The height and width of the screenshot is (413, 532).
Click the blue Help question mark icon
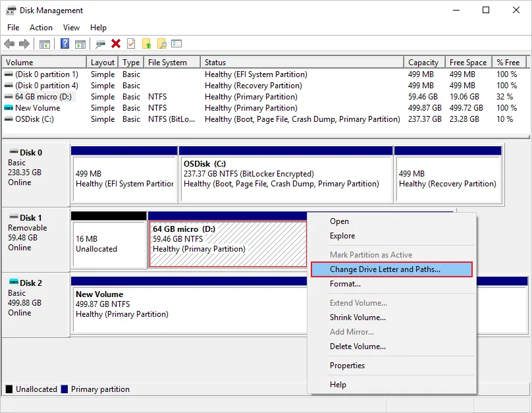pos(65,44)
